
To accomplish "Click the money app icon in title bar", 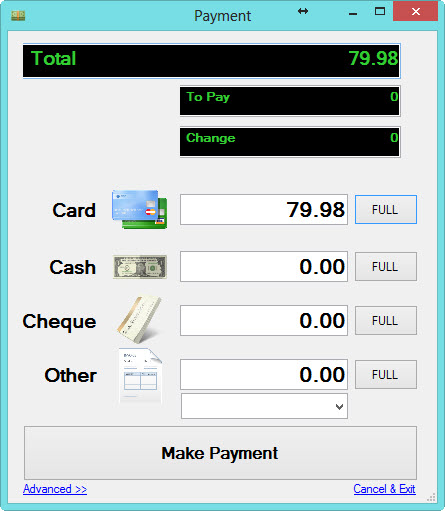I will pos(18,15).
